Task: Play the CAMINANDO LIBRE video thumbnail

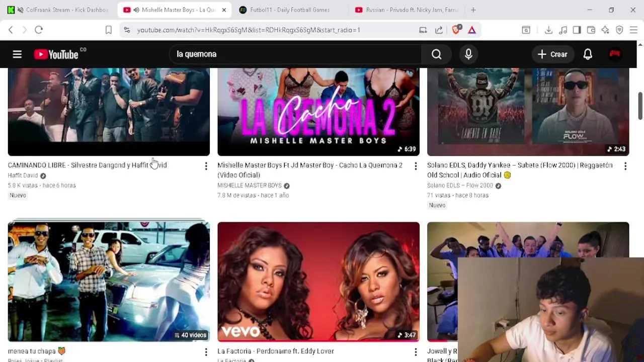Action: (x=109, y=112)
